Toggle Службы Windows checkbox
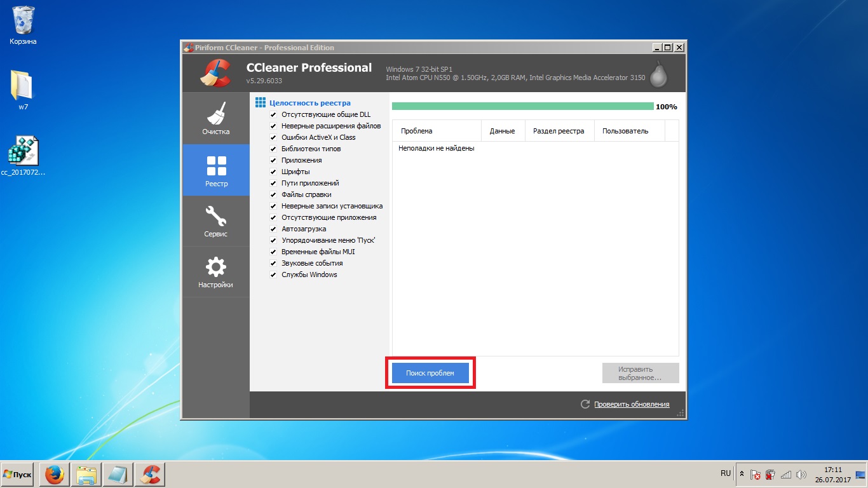868x488 pixels. point(273,274)
